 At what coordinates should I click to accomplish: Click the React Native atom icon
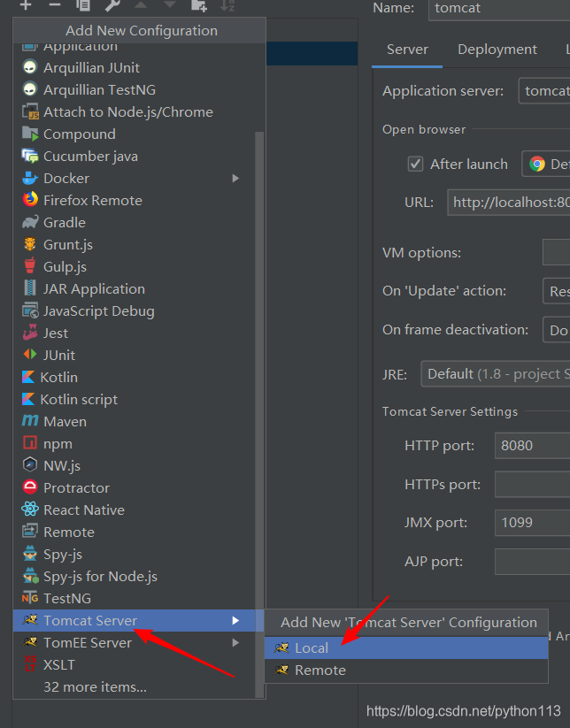30,510
